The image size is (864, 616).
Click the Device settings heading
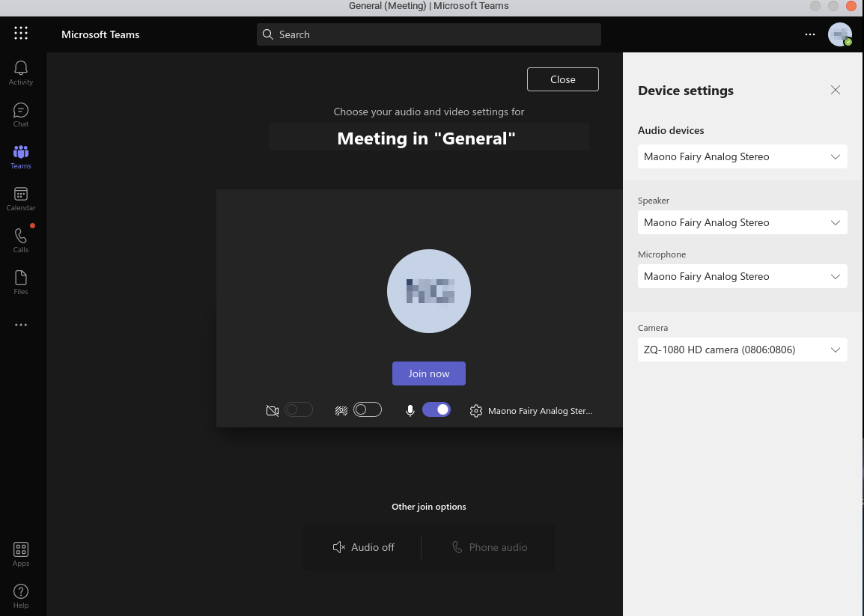coord(686,91)
